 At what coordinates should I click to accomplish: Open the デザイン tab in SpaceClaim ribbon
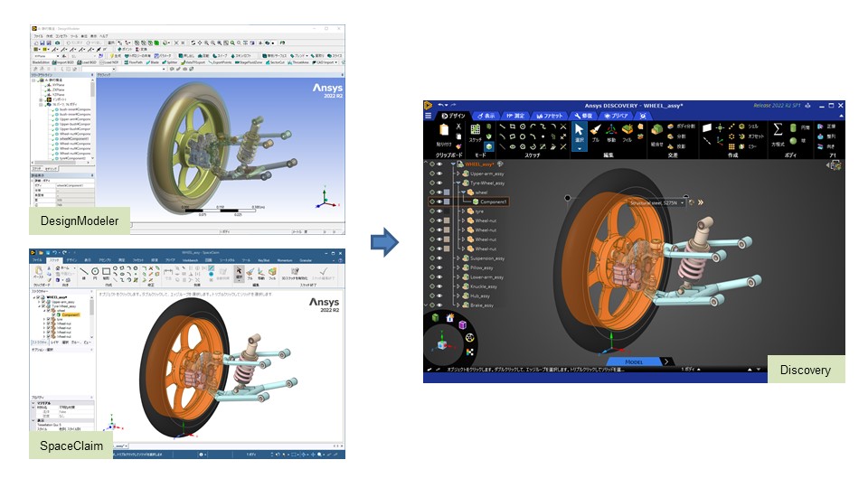[72, 259]
